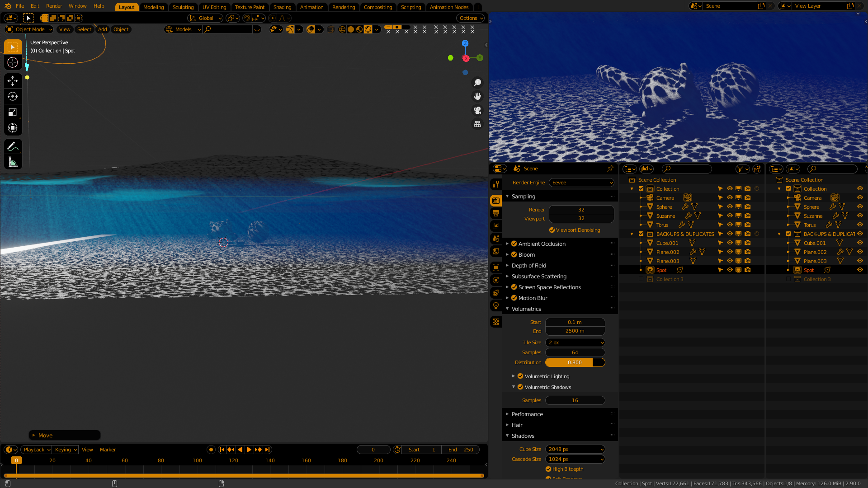This screenshot has width=868, height=488.
Task: Click the Volumetrics Samples 64 field
Action: 575,352
